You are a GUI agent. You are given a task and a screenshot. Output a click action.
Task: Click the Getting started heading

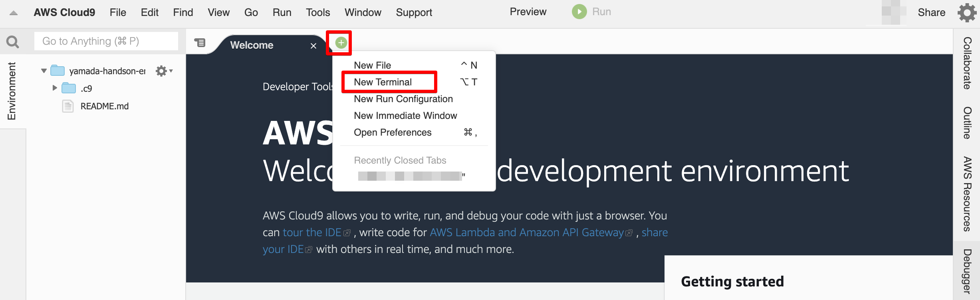click(x=732, y=282)
